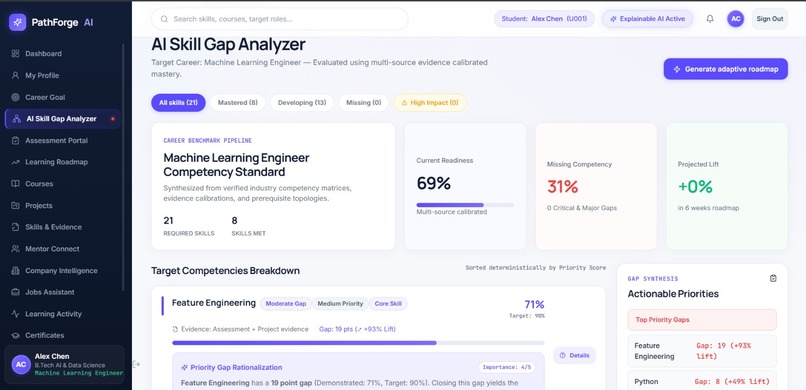Click the Student: Alex Chen (U001) badge

[x=544, y=19]
